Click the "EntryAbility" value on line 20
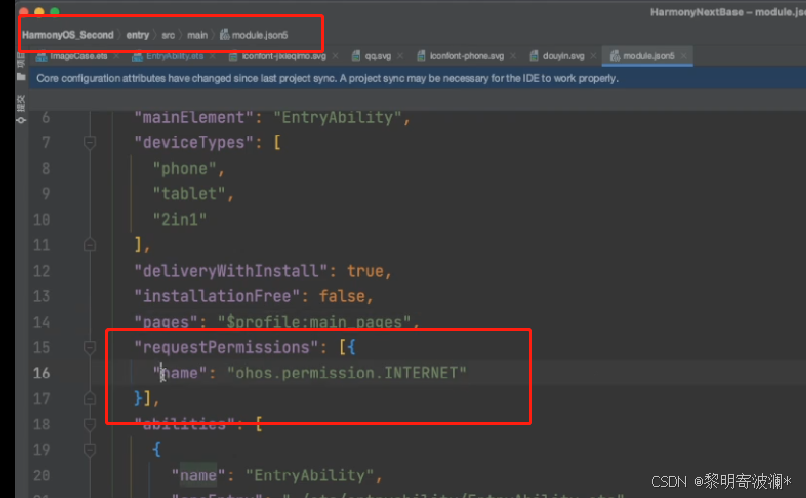Screen dimensions: 806x498 (310, 475)
